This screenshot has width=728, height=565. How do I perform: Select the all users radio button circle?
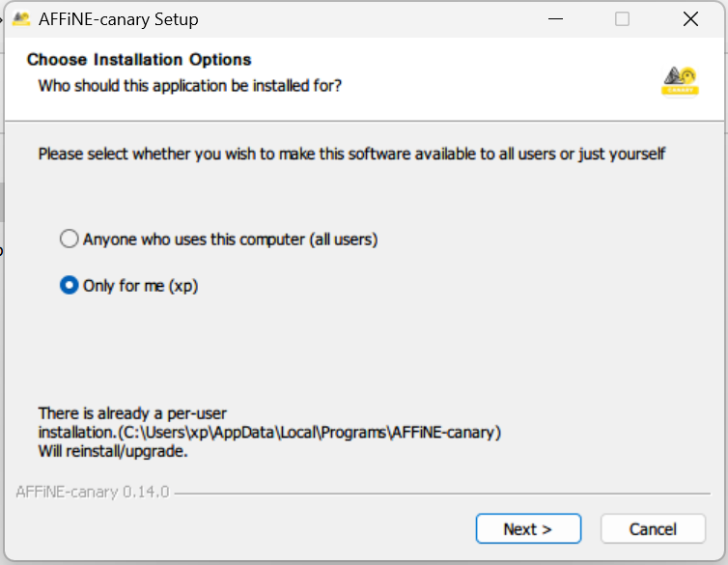click(x=69, y=239)
